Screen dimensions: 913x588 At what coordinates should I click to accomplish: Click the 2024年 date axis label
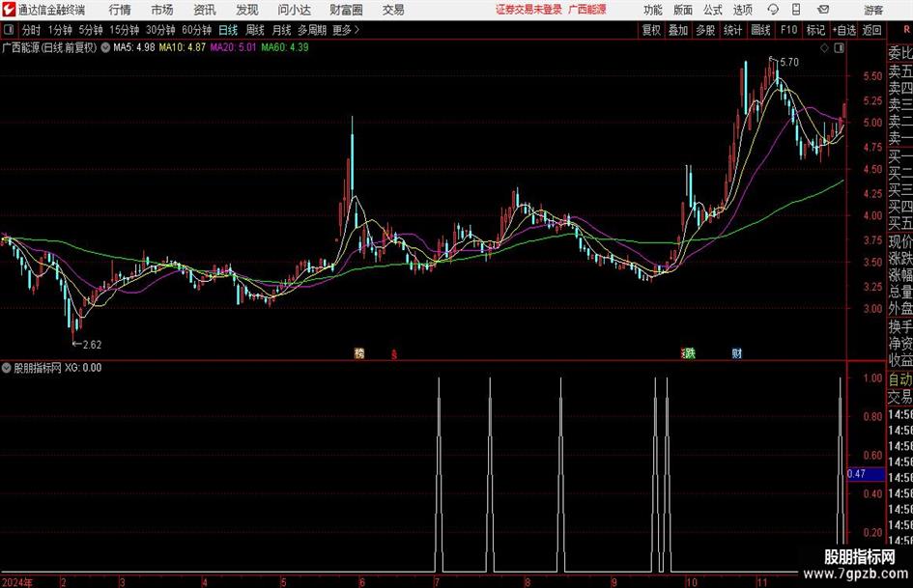(x=17, y=582)
